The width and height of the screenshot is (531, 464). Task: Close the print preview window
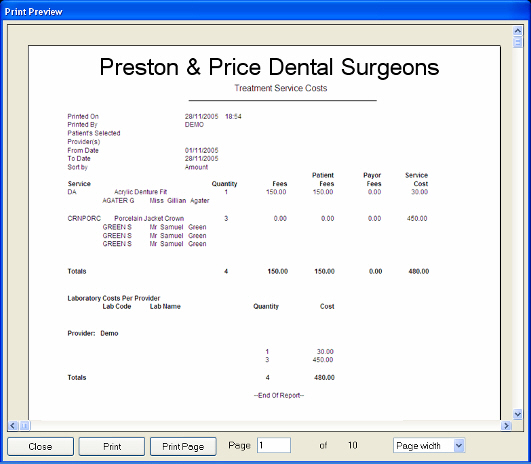pyautogui.click(x=40, y=446)
